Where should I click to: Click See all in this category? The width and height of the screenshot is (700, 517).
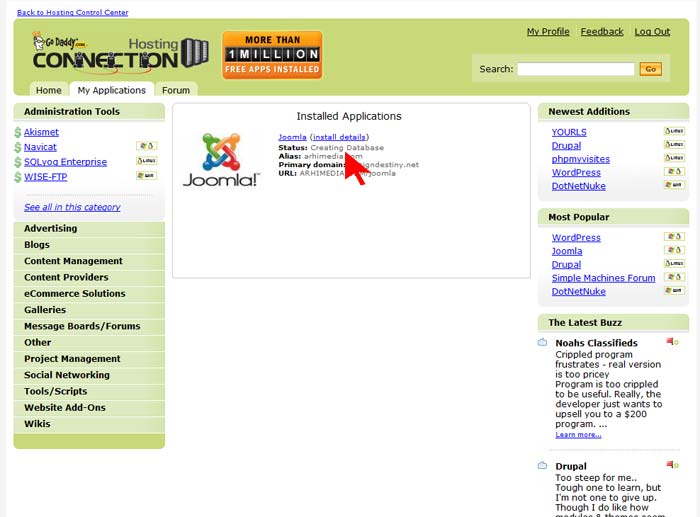(72, 207)
